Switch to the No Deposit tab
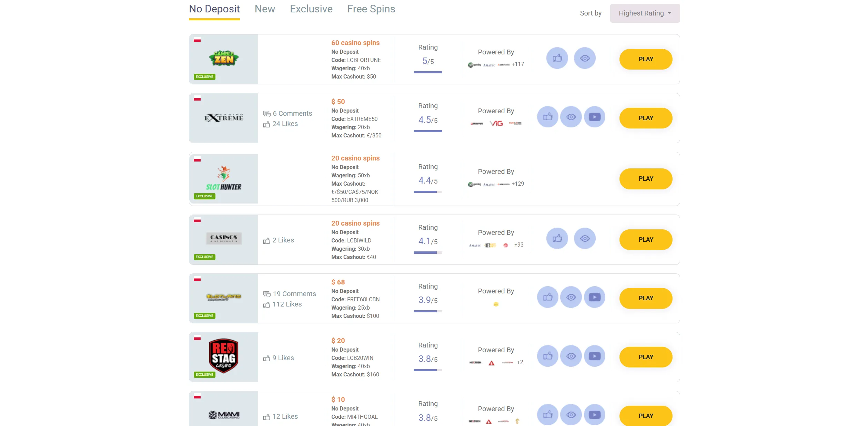The width and height of the screenshot is (868, 426). (x=214, y=9)
